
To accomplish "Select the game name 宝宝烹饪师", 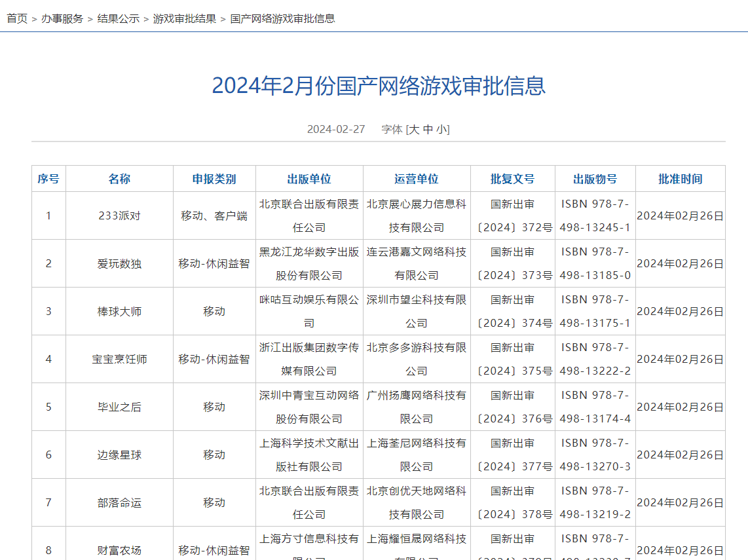I will [119, 359].
